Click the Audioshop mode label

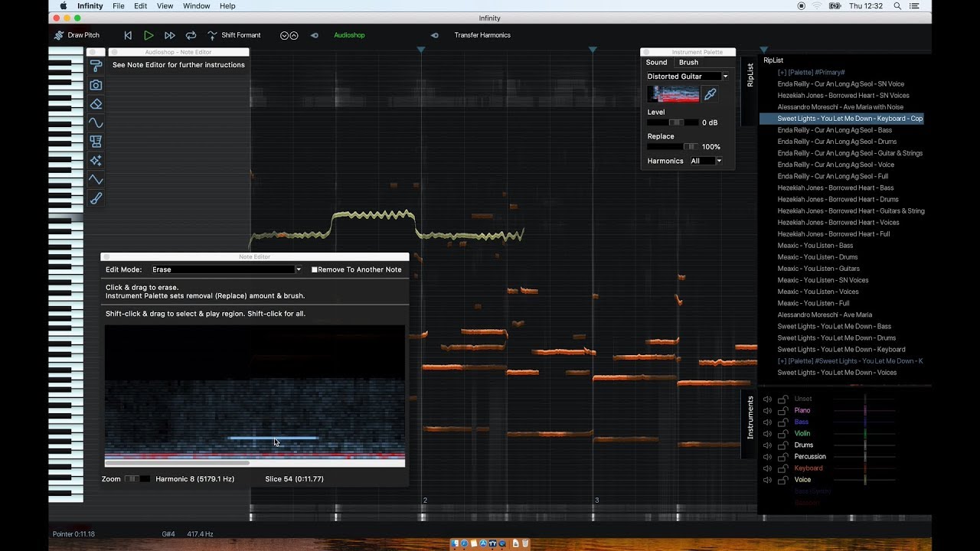tap(349, 35)
